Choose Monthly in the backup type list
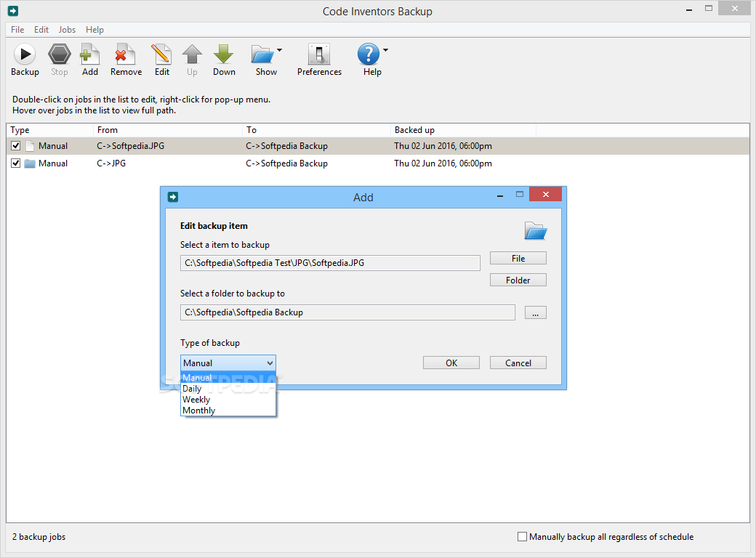756x558 pixels. point(228,411)
